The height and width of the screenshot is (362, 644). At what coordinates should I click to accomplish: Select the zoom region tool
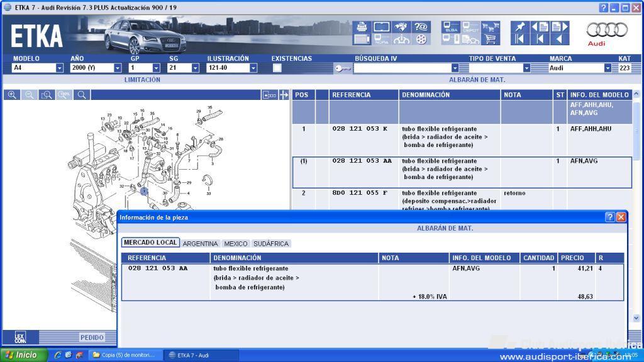tap(47, 95)
